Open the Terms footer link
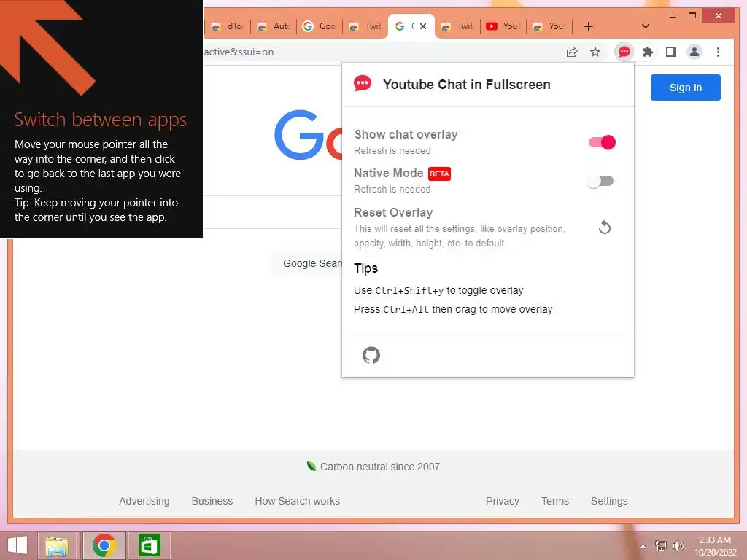747x560 pixels. pos(554,501)
